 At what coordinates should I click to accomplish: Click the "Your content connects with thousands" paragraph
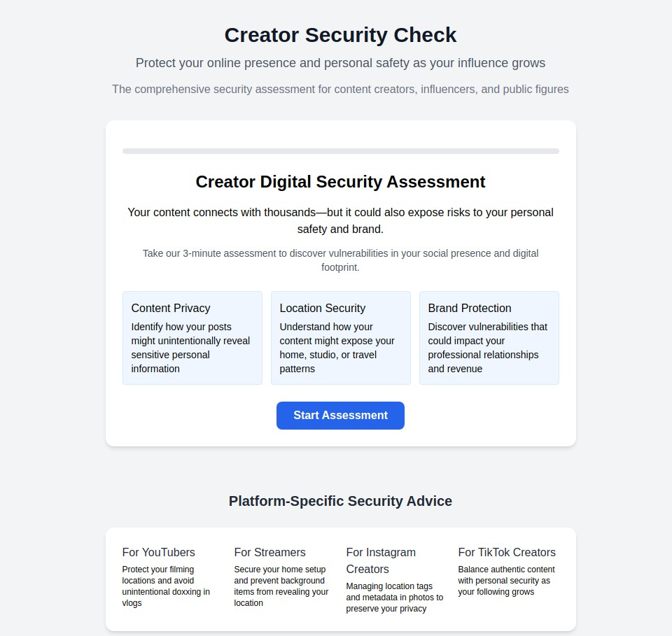coord(340,220)
